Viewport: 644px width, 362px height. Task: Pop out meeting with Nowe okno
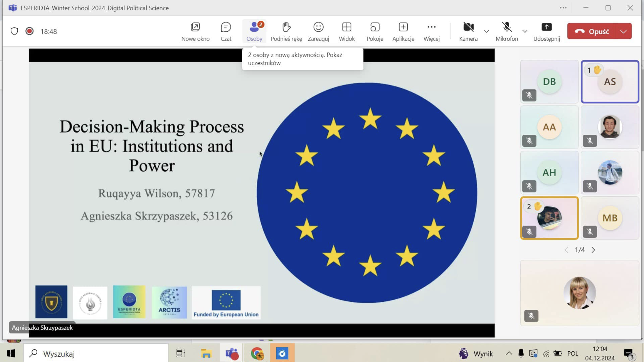(195, 31)
